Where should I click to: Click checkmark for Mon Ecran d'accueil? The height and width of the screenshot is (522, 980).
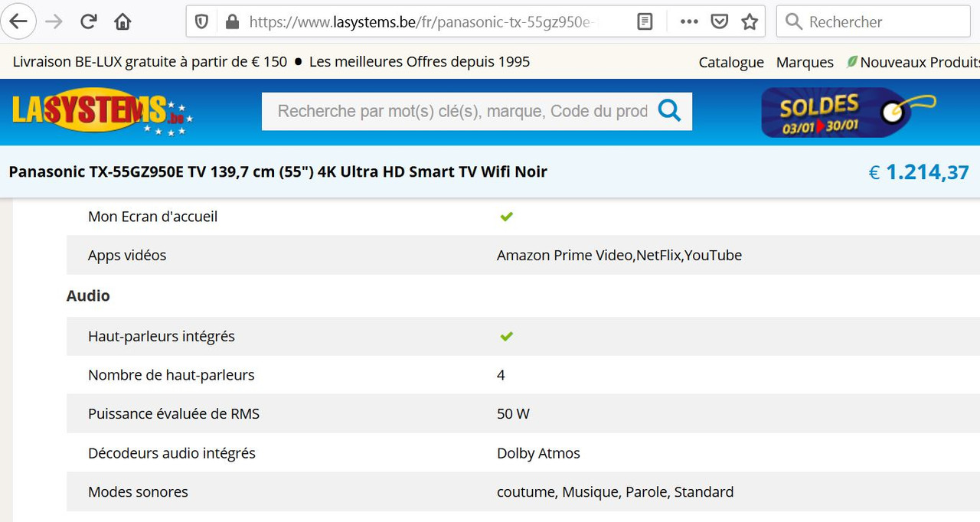pyautogui.click(x=506, y=217)
